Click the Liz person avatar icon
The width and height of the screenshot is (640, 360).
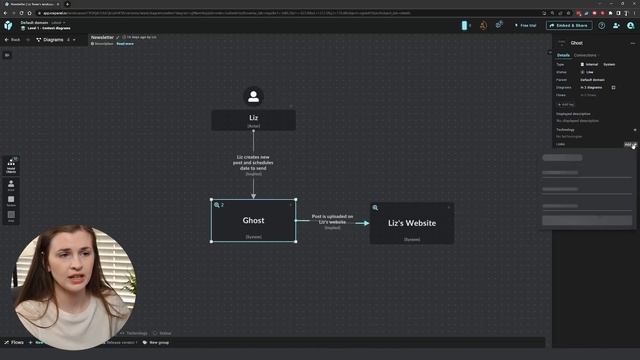(253, 96)
